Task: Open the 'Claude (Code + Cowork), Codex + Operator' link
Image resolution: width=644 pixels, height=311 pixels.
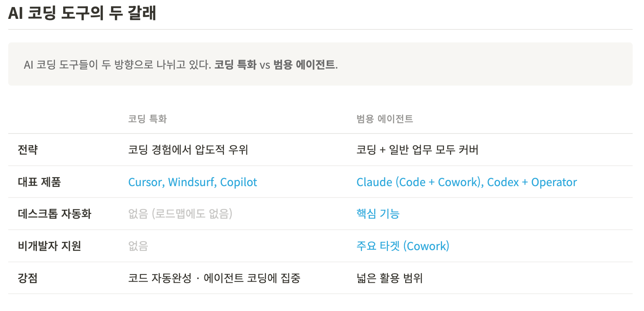Action: (466, 182)
